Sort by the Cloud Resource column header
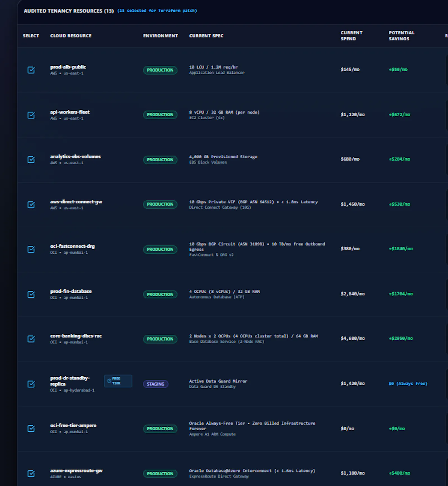448x486 pixels. tap(71, 36)
